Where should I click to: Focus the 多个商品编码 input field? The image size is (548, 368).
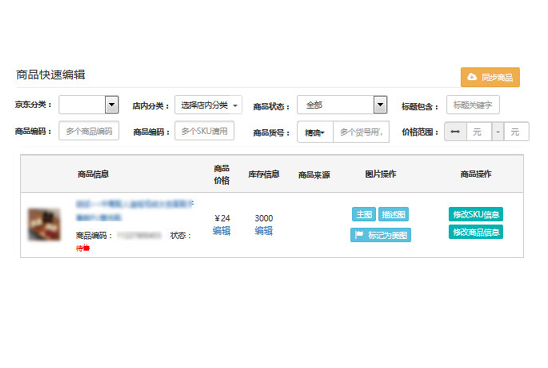tap(89, 131)
